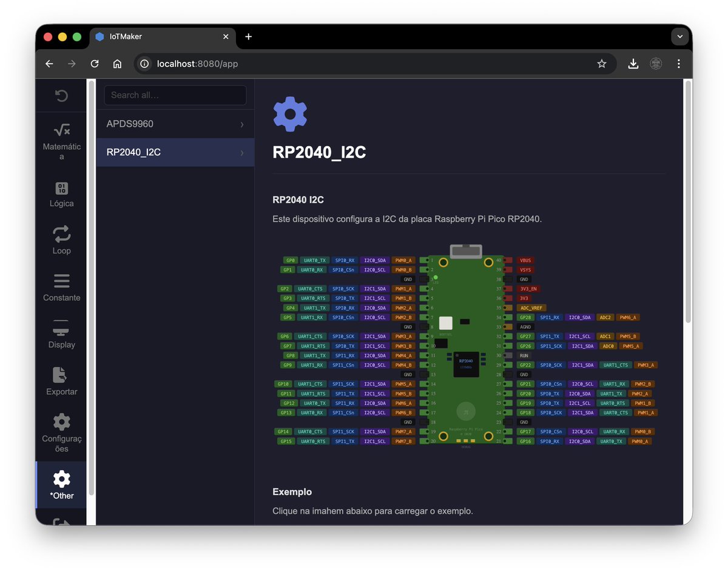The height and width of the screenshot is (572, 728).
Task: Open the browser home page
Action: [117, 64]
